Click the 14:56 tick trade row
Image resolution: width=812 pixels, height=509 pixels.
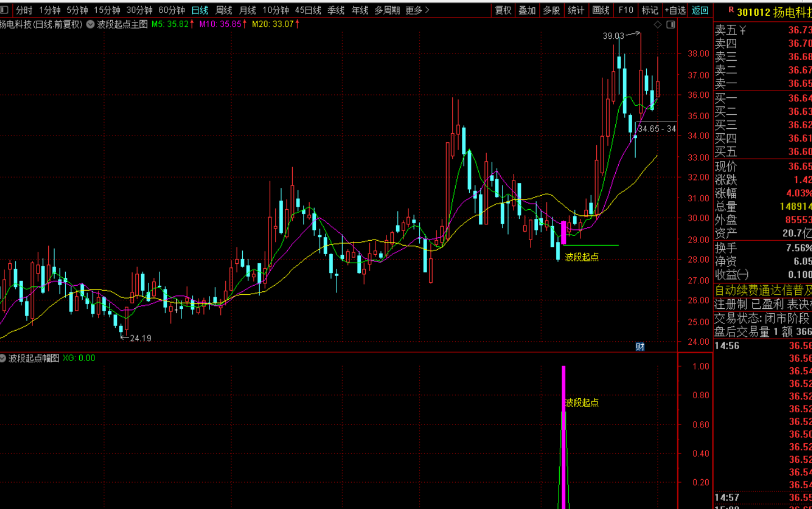(763, 346)
